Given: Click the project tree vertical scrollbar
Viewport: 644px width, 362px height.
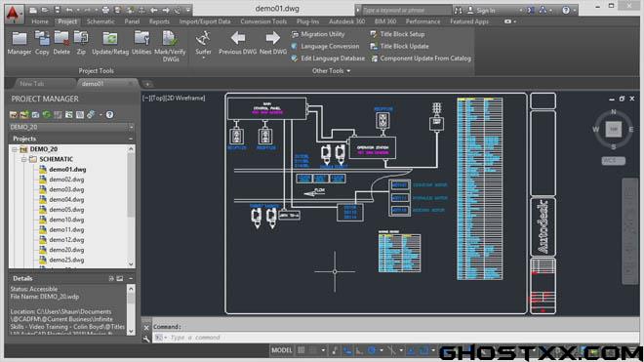Looking at the screenshot, I should (x=131, y=206).
